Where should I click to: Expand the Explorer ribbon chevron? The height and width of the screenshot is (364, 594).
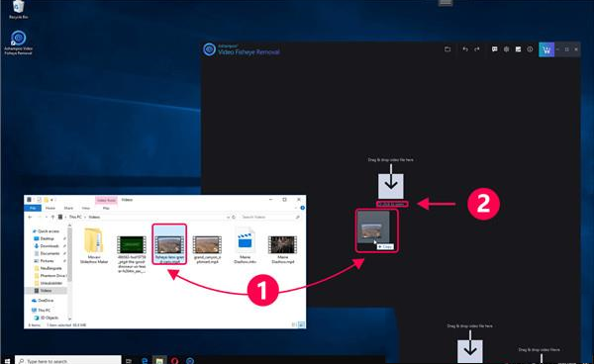tap(296, 208)
